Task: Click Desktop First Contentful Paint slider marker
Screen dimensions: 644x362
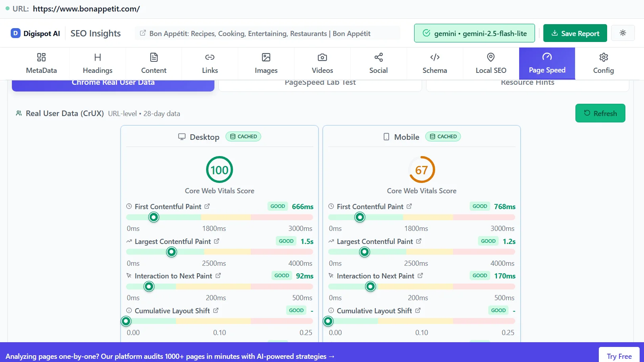Action: 154,217
